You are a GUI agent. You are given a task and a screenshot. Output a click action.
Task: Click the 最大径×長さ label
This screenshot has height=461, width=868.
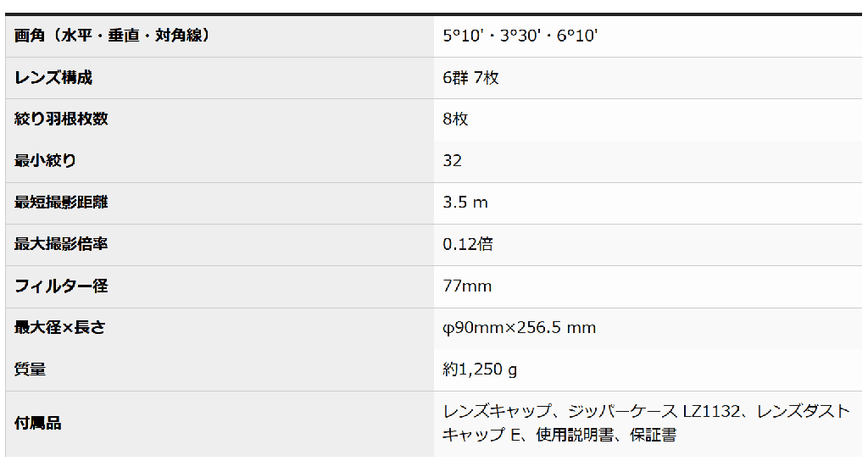[59, 327]
